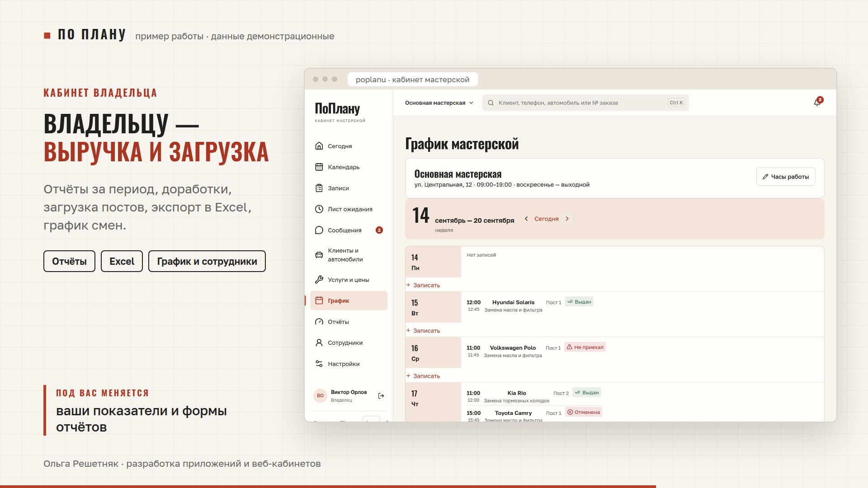Screen dimensions: 868x488
Task: Click the Календарь sidebar icon
Action: click(319, 167)
